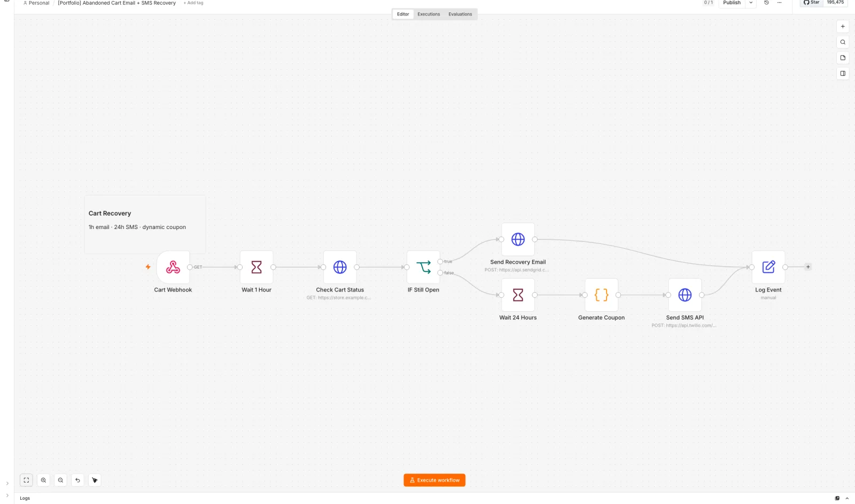The image size is (855, 504).
Task: Switch to the Editor tab
Action: 403,14
